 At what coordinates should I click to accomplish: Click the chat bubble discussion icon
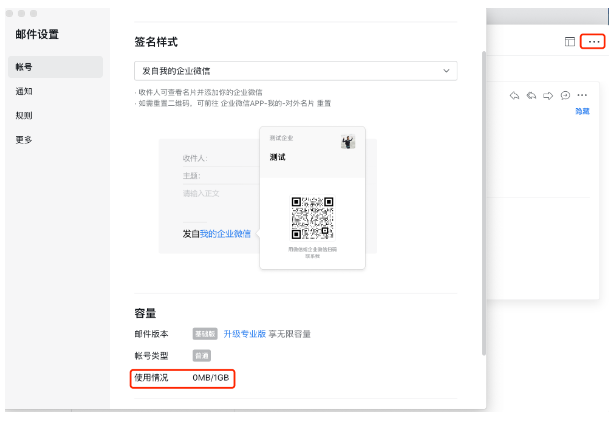point(565,95)
